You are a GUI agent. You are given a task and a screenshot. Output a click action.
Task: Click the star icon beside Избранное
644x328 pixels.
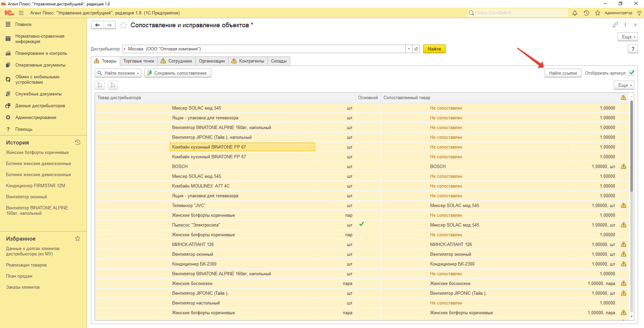point(78,239)
